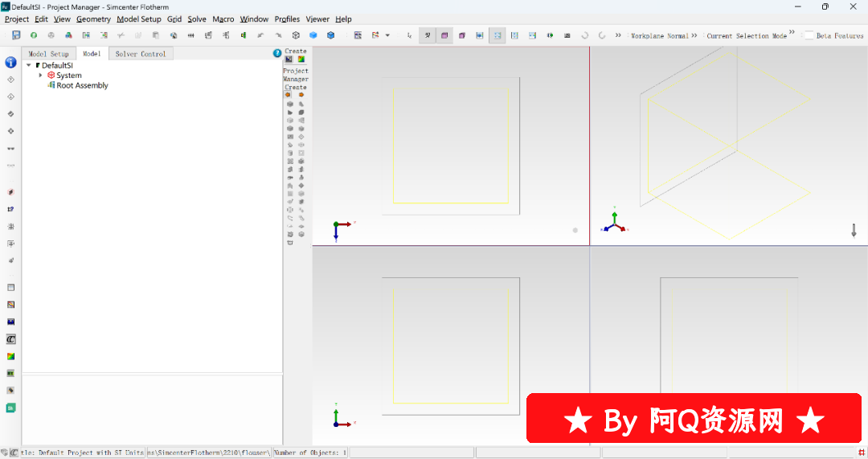Click the table grid icon in left sidebar
868x459 pixels.
10,287
